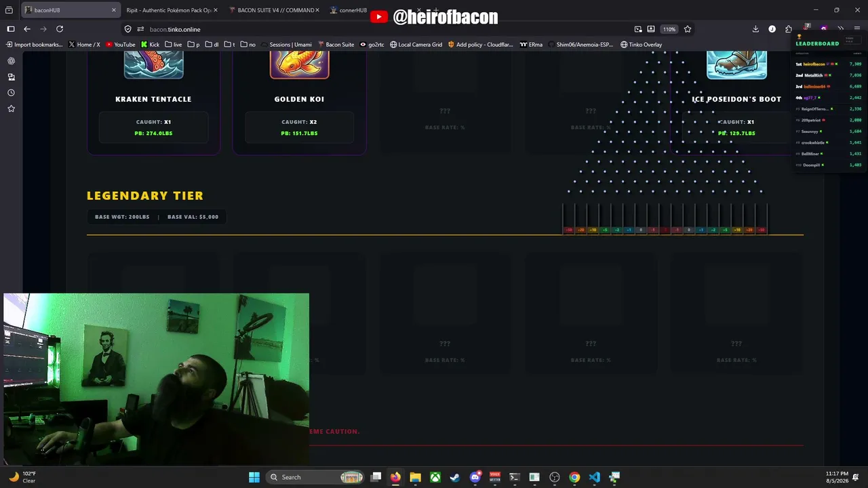868x488 pixels.
Task: Open the Bacon Suite bookmark
Action: [336, 45]
